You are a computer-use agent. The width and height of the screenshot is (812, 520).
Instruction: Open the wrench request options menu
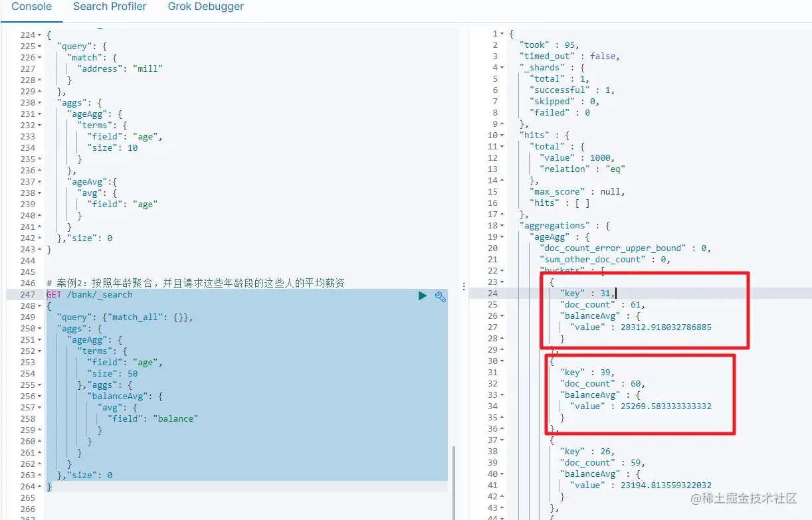(440, 296)
